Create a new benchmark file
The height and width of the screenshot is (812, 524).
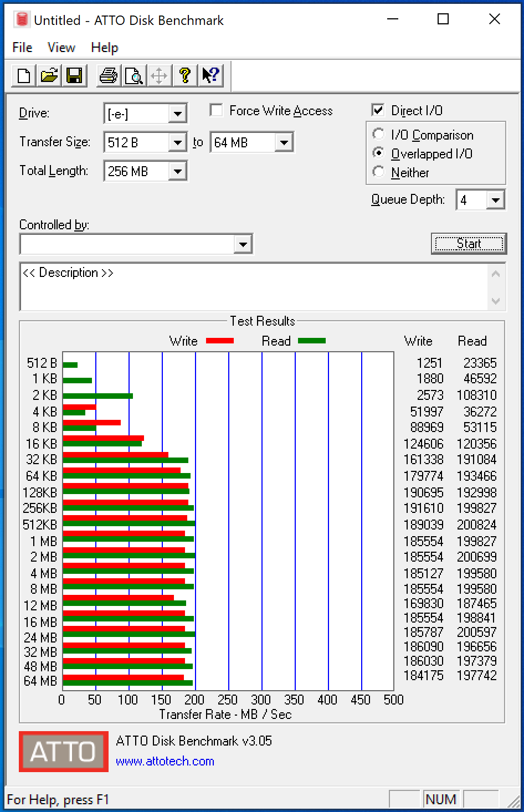tap(23, 75)
